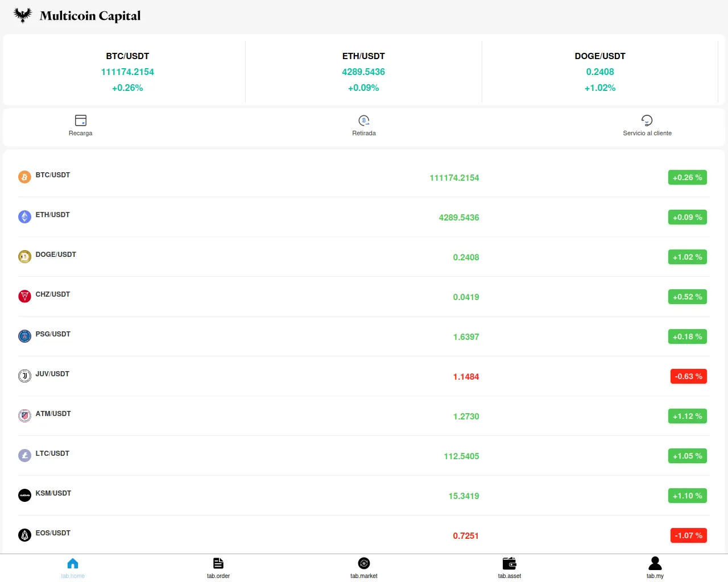Click the +0.18 % badge for PSG/USDT
This screenshot has width=728, height=582.
688,336
